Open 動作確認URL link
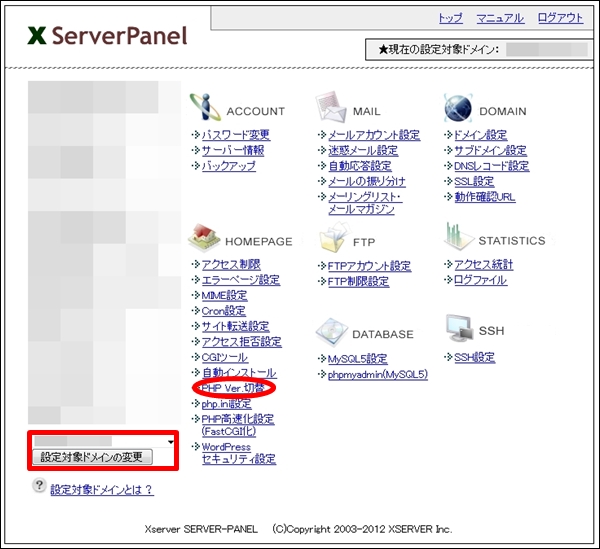 [484, 197]
